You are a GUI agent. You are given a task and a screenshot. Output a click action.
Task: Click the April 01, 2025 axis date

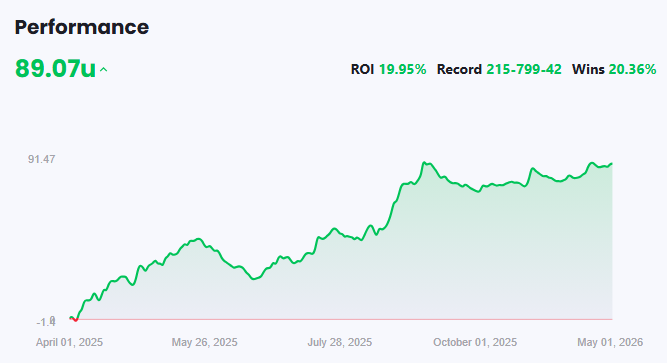pyautogui.click(x=69, y=343)
